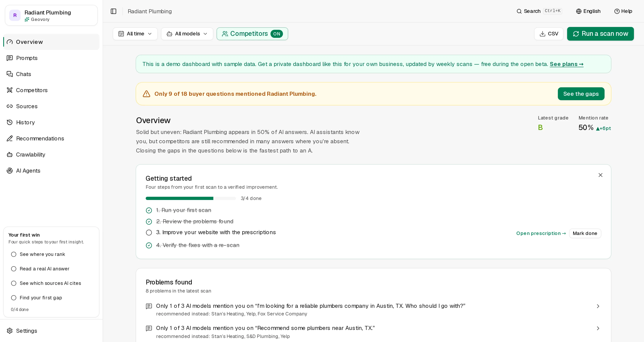Check the Find your first gap step
This screenshot has width=644, height=342.
click(x=14, y=298)
